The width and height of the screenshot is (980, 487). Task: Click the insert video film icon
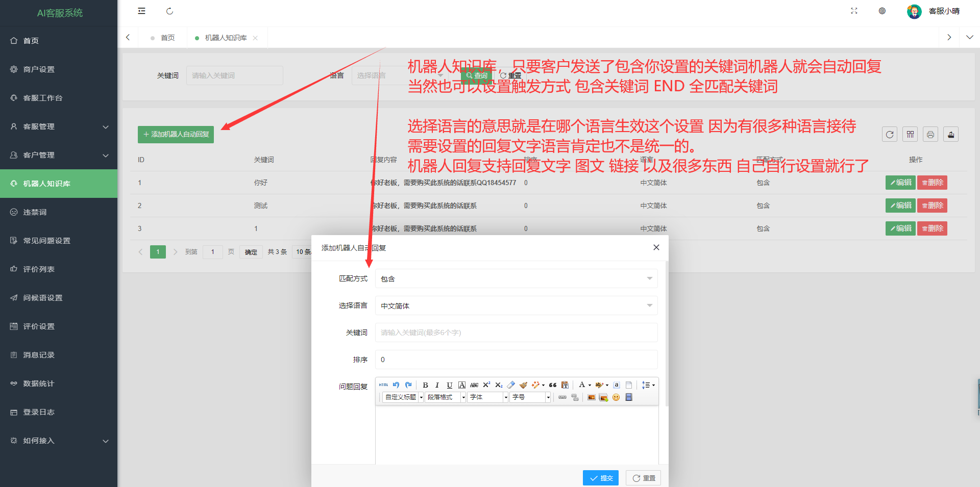629,397
